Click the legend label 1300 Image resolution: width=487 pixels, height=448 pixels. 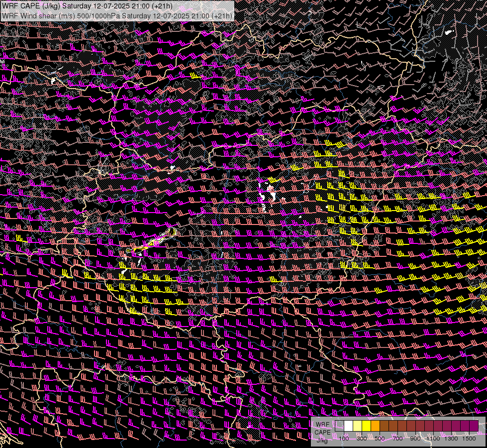pos(451,439)
